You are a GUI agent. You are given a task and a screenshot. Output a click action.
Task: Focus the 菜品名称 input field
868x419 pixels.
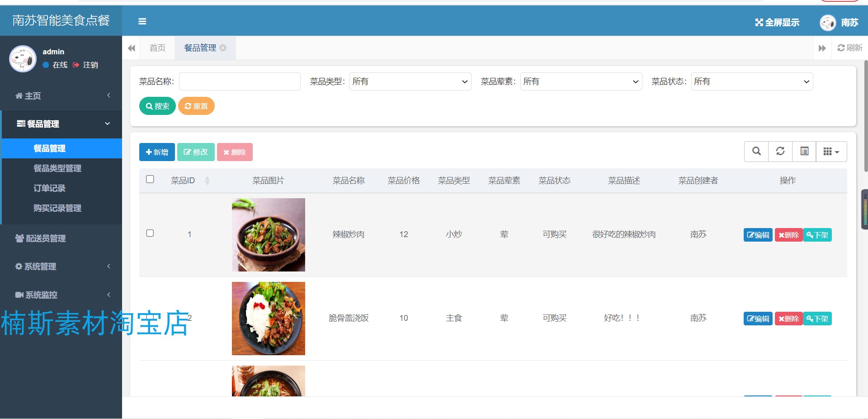click(240, 81)
